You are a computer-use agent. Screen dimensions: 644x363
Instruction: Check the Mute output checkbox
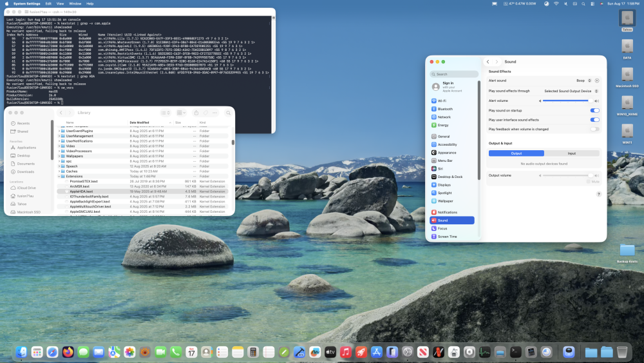(589, 181)
